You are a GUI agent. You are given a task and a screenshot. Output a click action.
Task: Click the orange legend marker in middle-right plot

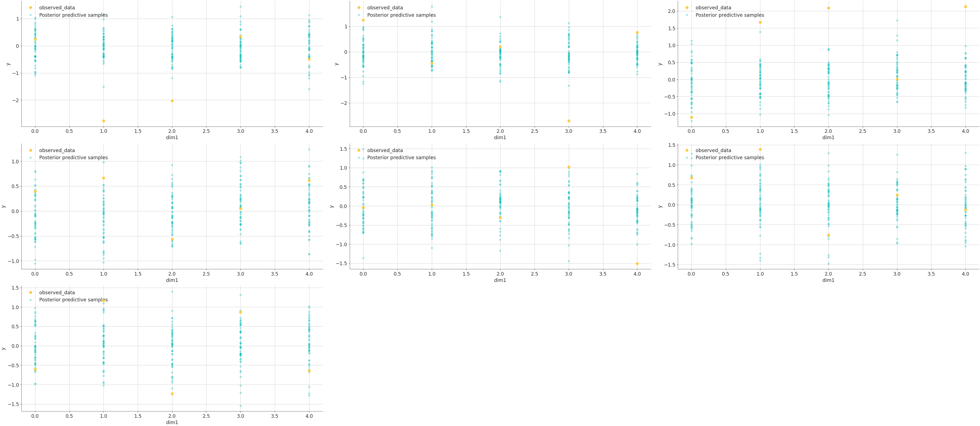687,150
